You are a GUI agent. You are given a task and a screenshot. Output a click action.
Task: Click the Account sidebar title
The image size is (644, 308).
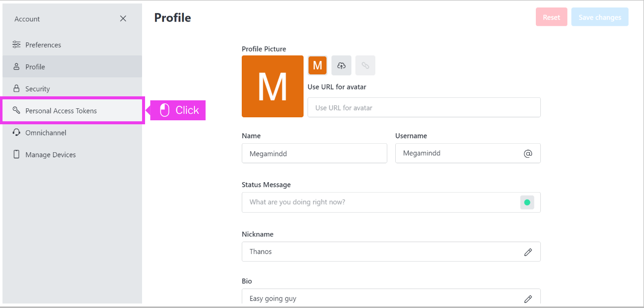pos(27,19)
